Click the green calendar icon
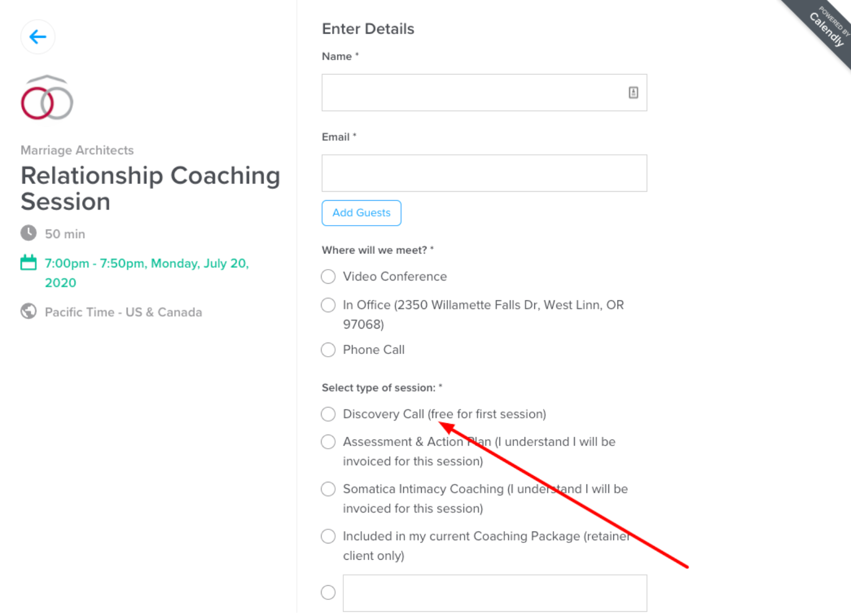Viewport: 851px width, 616px height. pos(29,263)
